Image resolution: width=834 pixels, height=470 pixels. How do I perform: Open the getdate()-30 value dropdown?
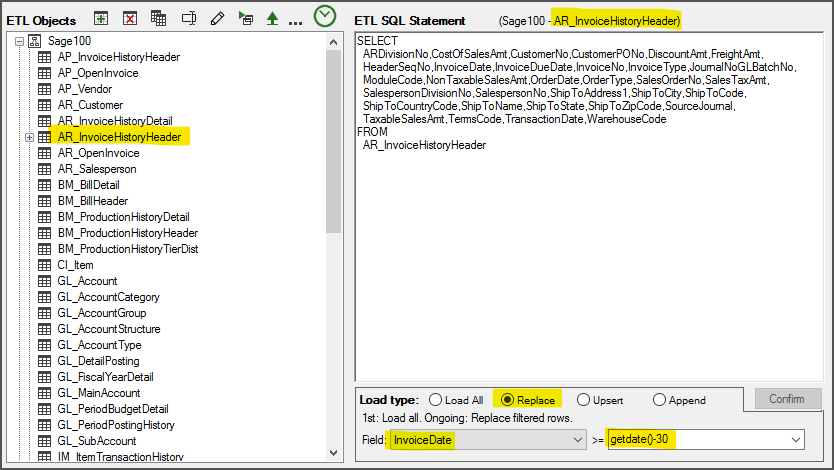click(x=796, y=440)
